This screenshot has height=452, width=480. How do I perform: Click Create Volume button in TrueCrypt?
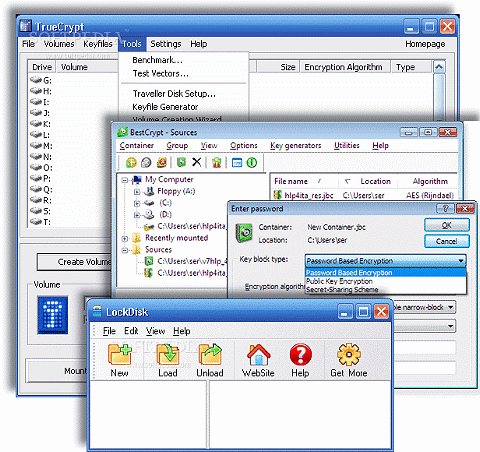click(x=74, y=262)
